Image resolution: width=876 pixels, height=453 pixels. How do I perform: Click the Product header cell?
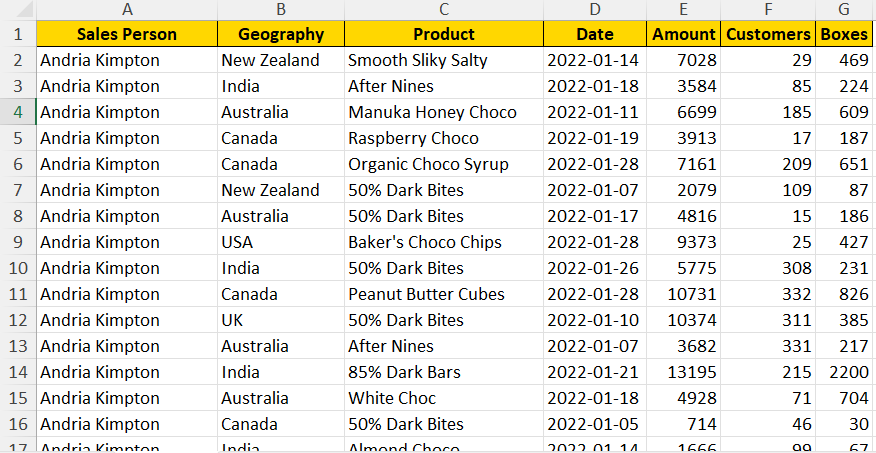(444, 34)
